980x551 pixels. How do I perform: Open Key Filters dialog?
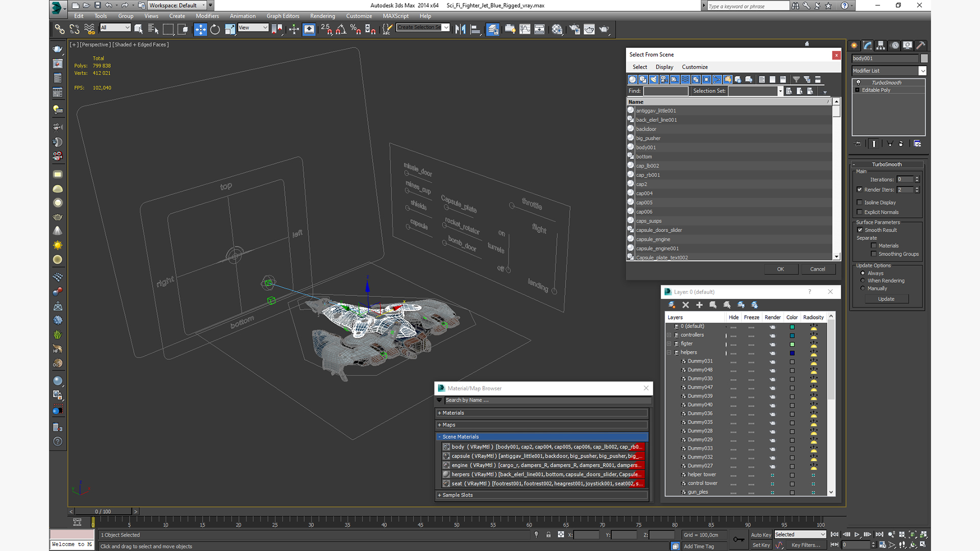tap(805, 545)
